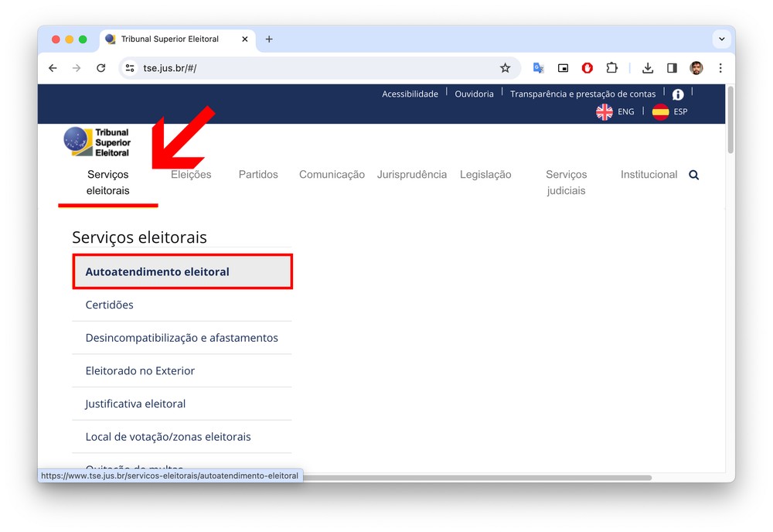Toggle the browser side panel icon
This screenshot has height=532, width=773.
672,68
